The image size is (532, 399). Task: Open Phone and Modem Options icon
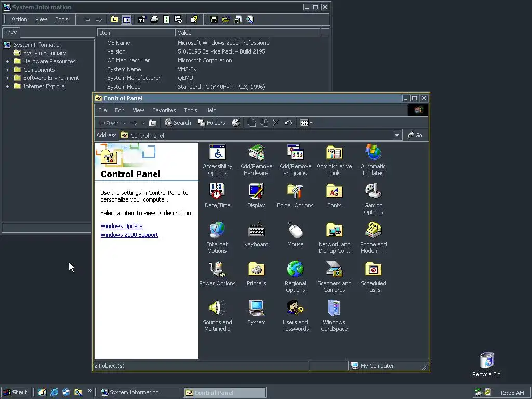pyautogui.click(x=373, y=238)
